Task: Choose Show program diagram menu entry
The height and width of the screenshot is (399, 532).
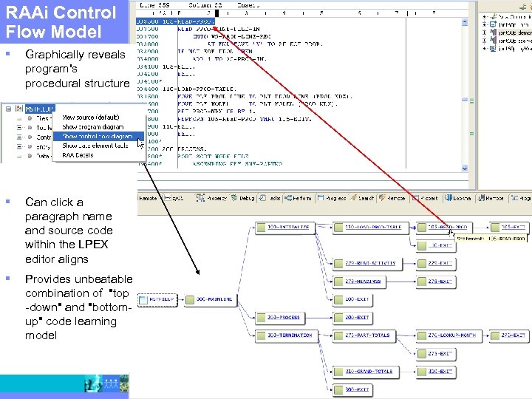Action: click(x=92, y=127)
